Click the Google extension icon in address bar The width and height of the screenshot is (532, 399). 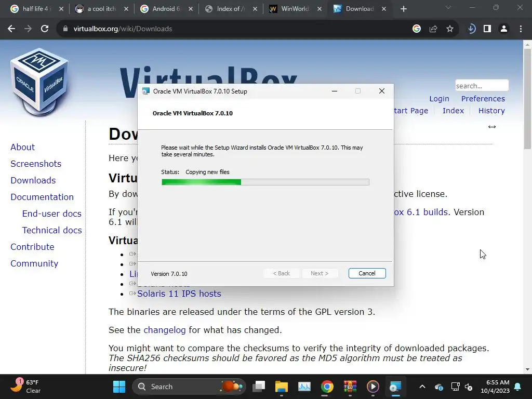tap(417, 29)
